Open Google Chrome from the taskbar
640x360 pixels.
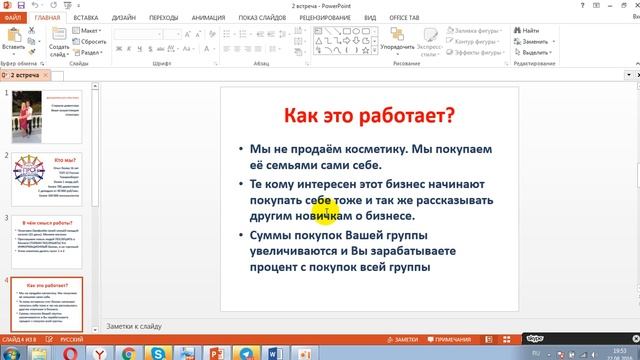pos(129,353)
